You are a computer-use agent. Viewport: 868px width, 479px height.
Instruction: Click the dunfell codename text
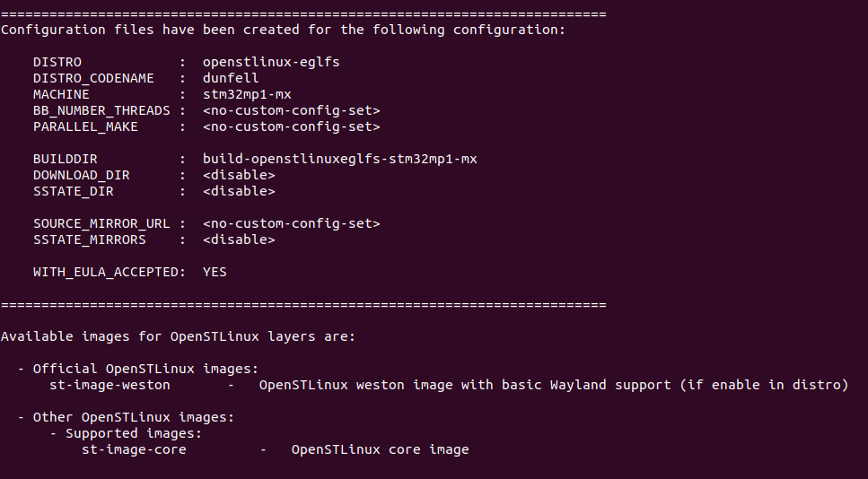coord(231,78)
